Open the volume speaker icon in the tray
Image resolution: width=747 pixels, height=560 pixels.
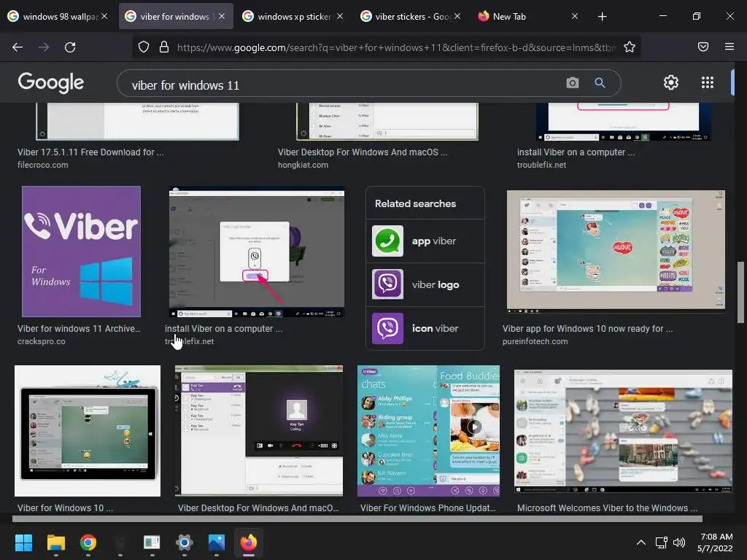(x=679, y=542)
